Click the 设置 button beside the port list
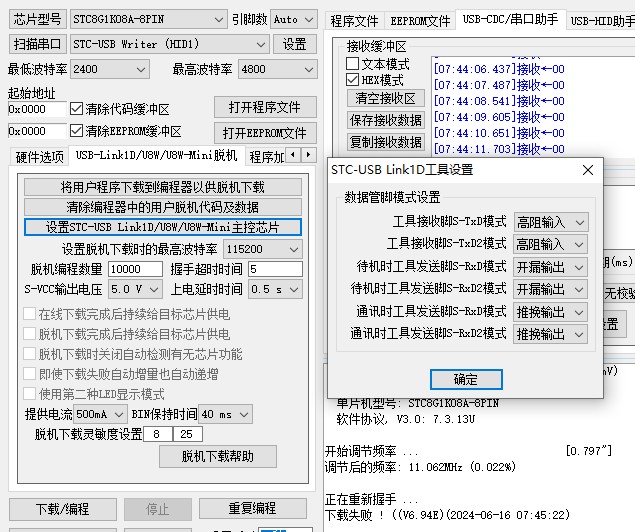Screen dimensions: 635x532 coord(295,44)
